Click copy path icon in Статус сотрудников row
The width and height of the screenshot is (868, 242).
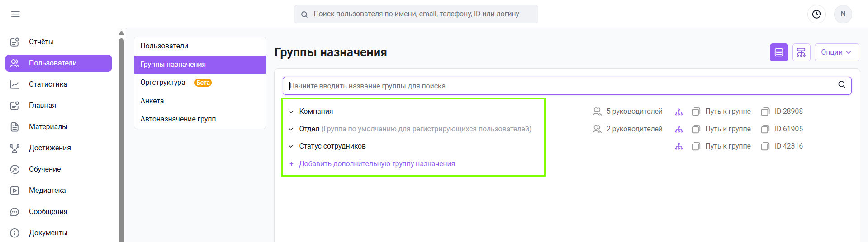tap(696, 147)
